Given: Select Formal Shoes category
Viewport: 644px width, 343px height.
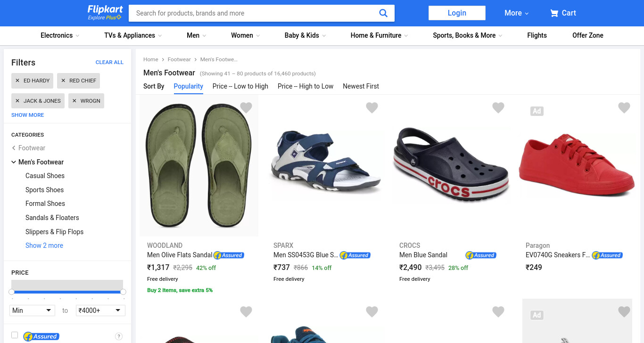Looking at the screenshot, I should click(x=45, y=204).
